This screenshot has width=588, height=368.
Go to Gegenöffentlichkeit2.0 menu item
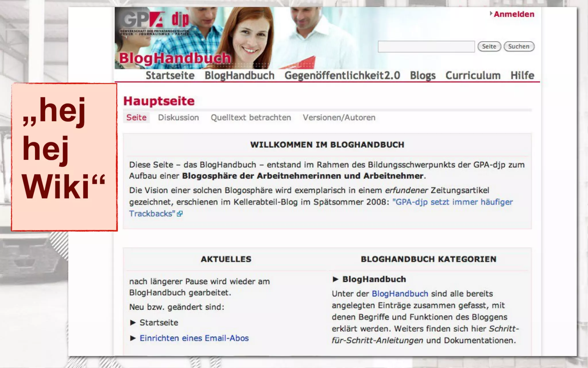pos(342,75)
